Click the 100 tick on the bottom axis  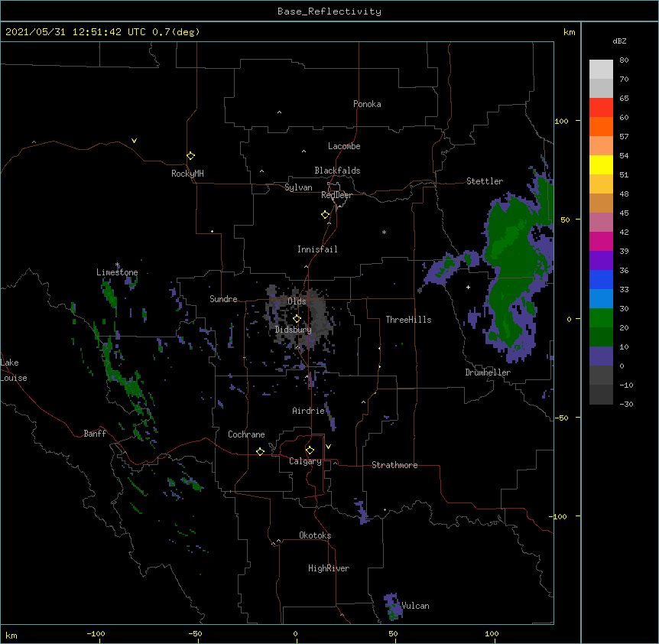(492, 634)
